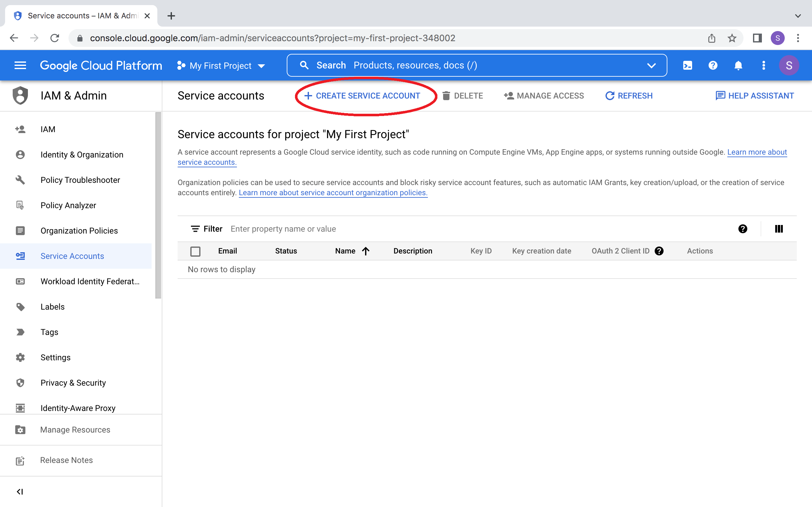Click the Labels tag icon
The height and width of the screenshot is (507, 812).
[x=21, y=306]
